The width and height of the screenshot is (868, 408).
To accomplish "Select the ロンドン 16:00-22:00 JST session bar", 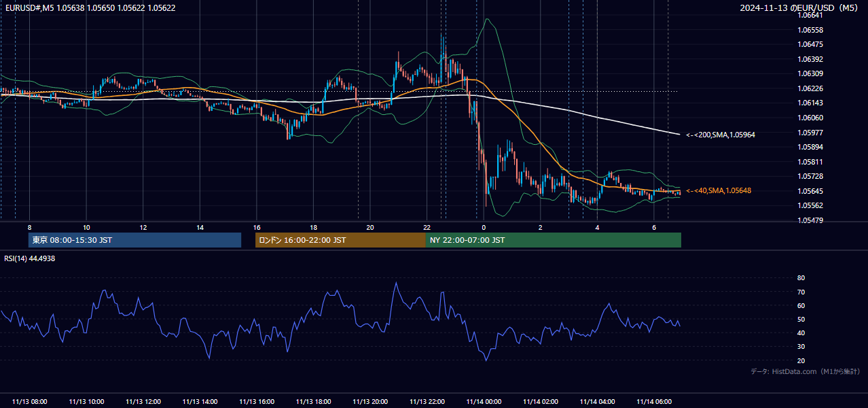I will [340, 240].
